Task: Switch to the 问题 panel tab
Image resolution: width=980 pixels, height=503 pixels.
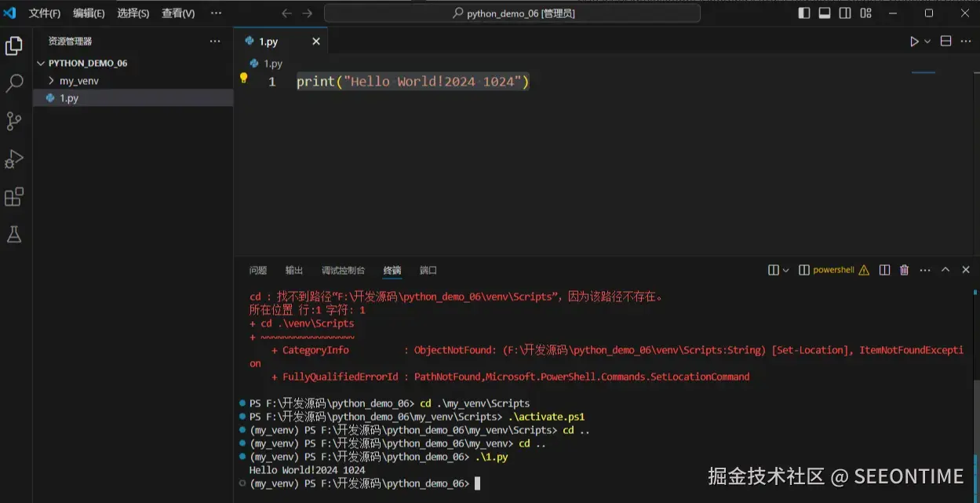Action: click(258, 270)
